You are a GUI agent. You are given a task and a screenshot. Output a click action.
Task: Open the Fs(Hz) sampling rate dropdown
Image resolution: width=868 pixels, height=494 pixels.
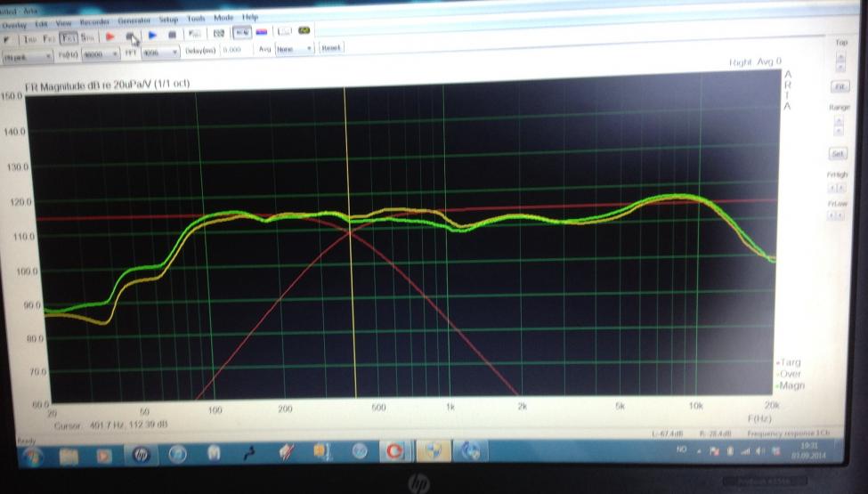(x=101, y=54)
